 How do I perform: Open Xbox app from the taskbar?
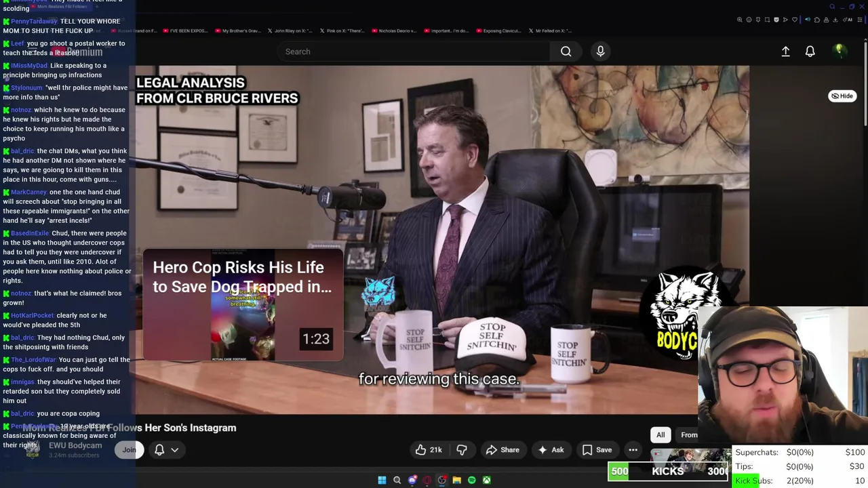coord(486,480)
